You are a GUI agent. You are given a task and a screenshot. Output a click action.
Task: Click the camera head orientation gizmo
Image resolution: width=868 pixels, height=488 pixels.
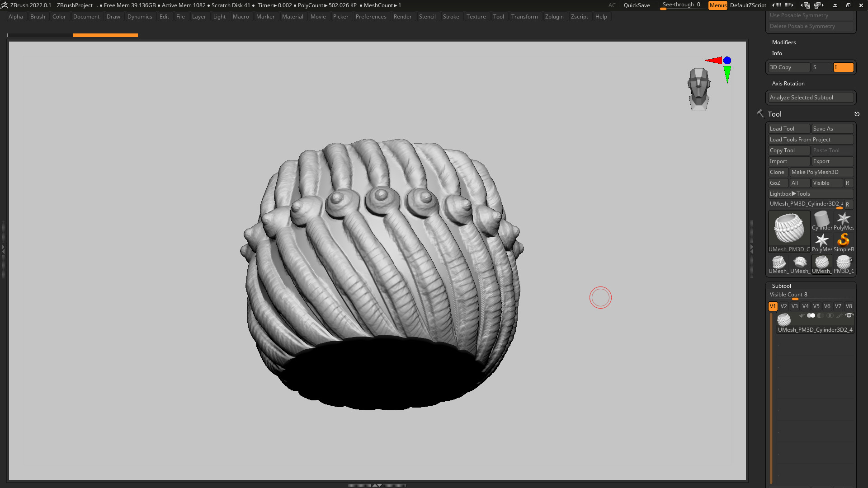[699, 89]
